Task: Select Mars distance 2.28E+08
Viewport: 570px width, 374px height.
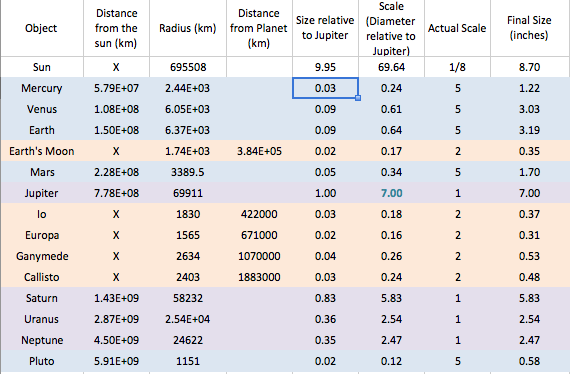Action: [116, 172]
